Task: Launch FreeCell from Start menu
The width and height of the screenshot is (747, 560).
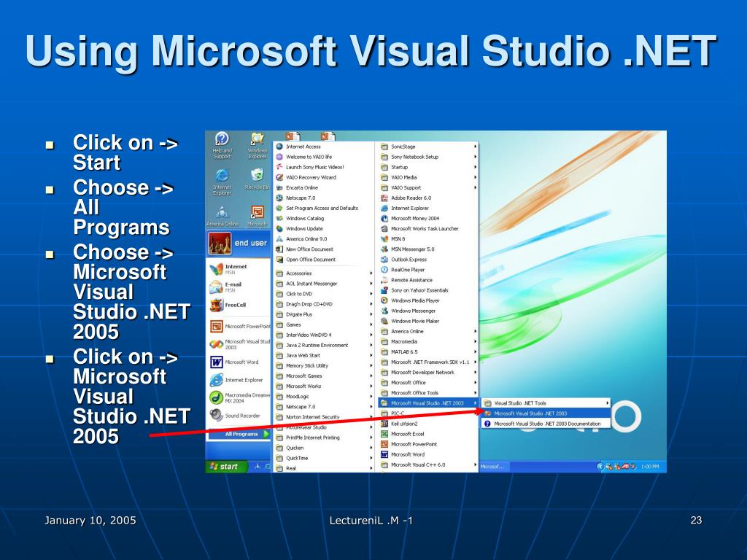Action: pyautogui.click(x=239, y=306)
